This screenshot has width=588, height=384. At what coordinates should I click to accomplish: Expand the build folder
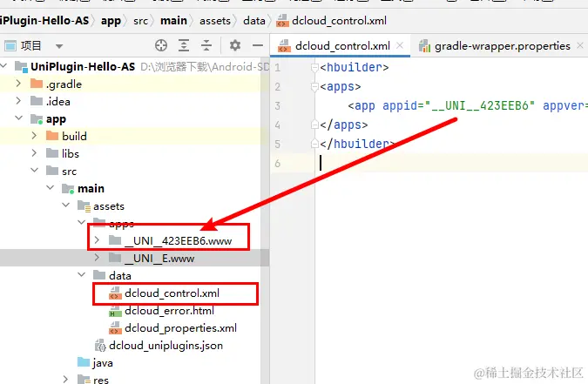coord(34,135)
